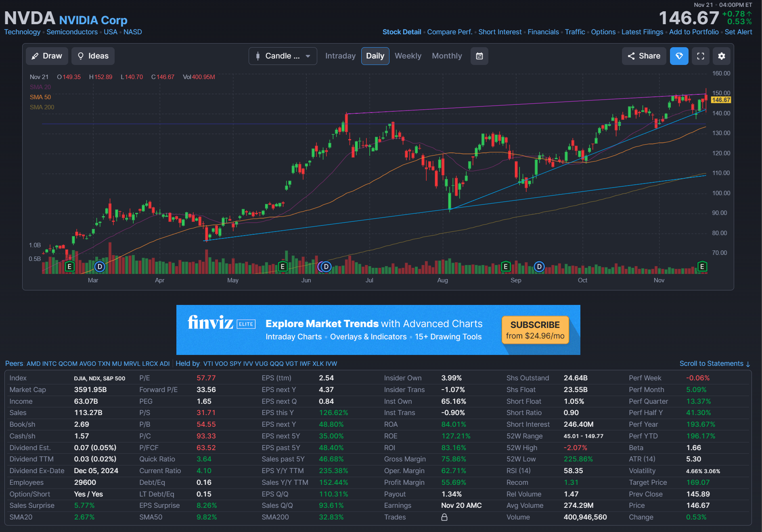Toggle SMA 50 overlay label
Screen dimensions: 762x532
coord(40,97)
